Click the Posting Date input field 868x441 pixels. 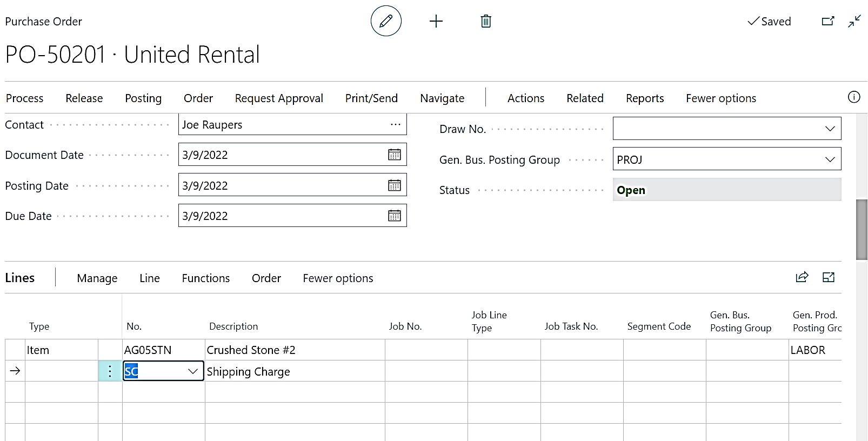pyautogui.click(x=292, y=185)
